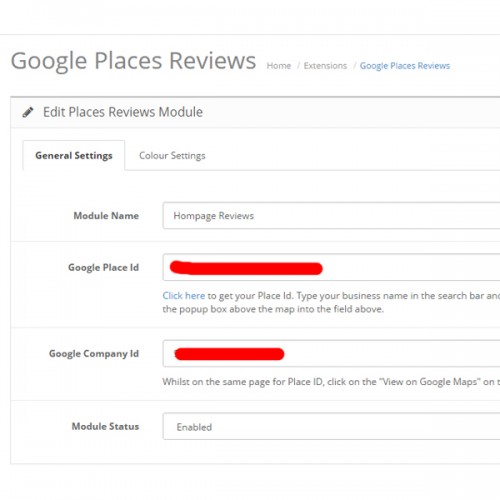Click the Module Name label

click(x=106, y=216)
